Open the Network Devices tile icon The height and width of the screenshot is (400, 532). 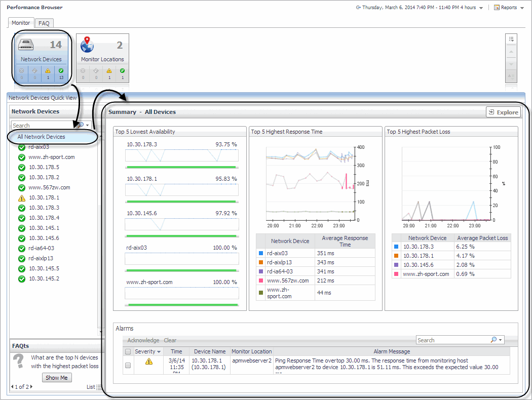point(26,45)
